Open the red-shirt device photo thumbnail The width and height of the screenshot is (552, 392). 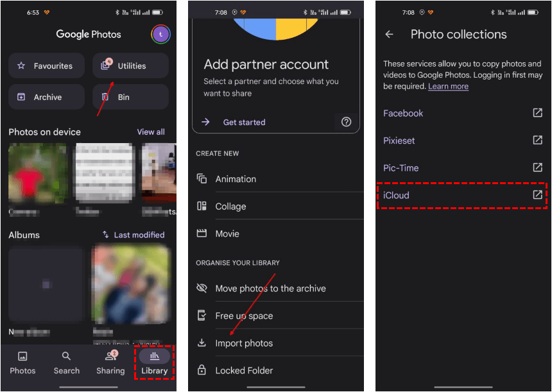[x=38, y=173]
